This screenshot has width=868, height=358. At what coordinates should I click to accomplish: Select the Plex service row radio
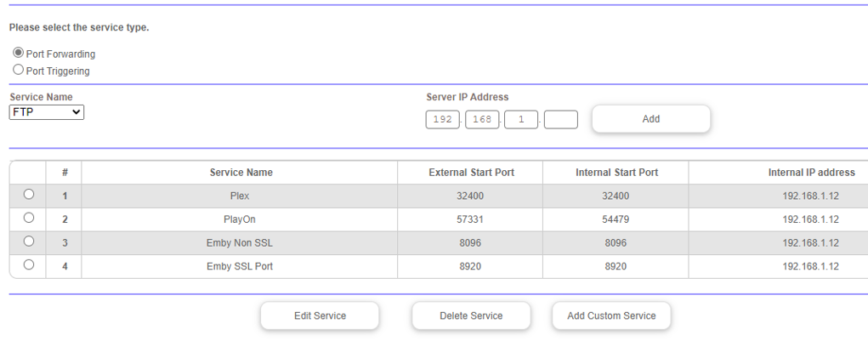(x=28, y=195)
